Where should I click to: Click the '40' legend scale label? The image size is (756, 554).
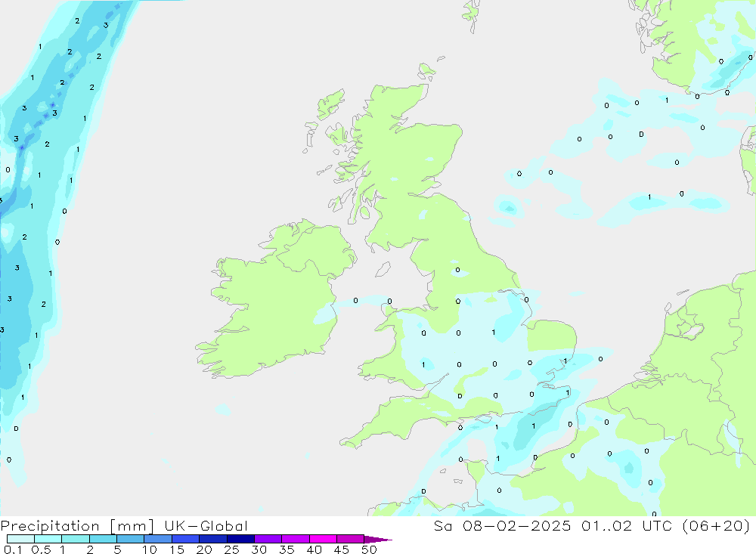tap(314, 549)
